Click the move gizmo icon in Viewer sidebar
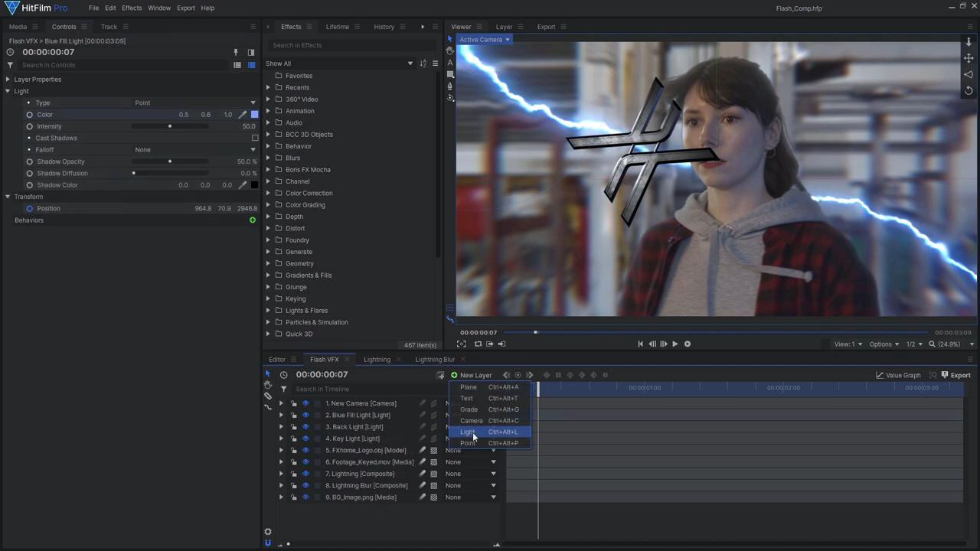 click(x=969, y=58)
